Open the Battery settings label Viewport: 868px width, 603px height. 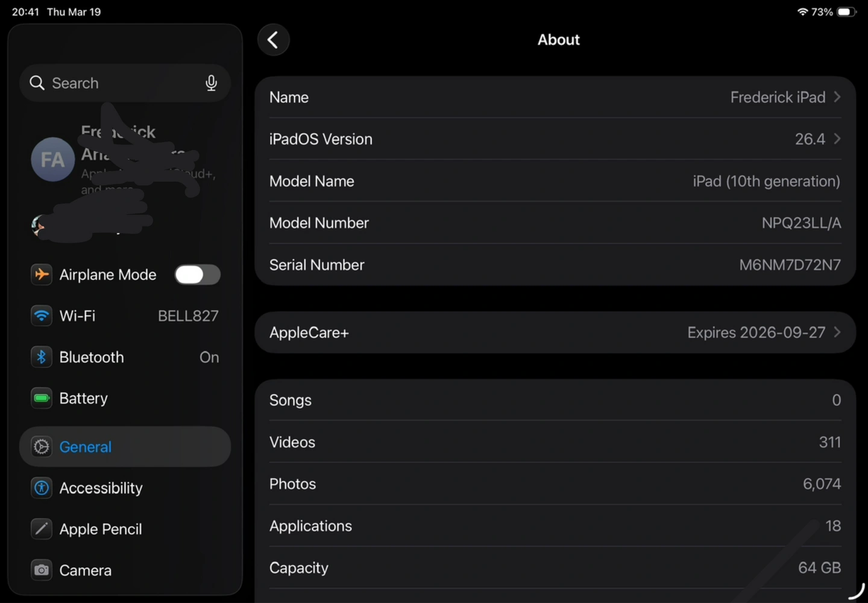pyautogui.click(x=84, y=398)
